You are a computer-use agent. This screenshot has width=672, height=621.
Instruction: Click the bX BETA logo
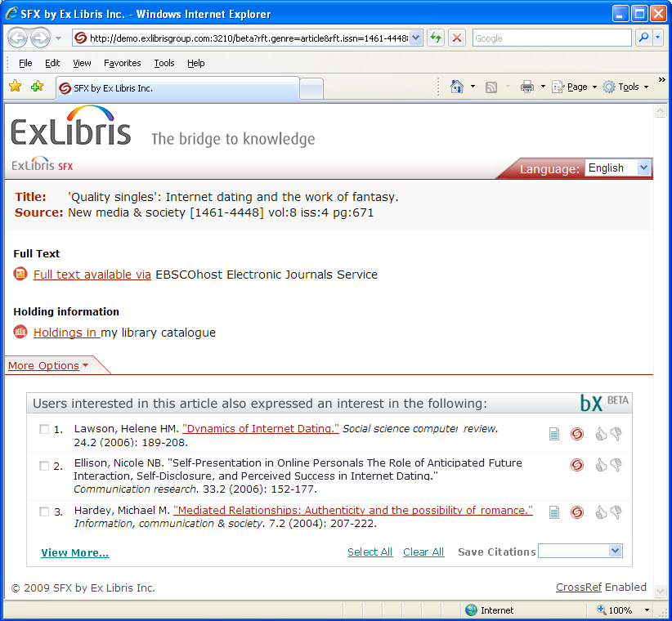coord(605,403)
